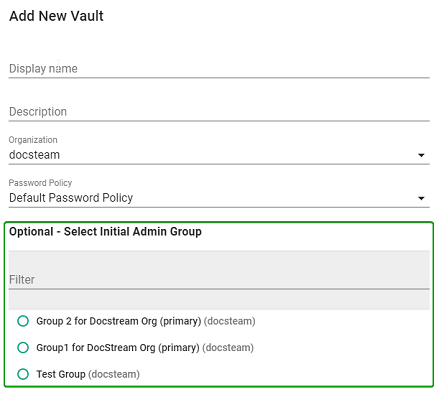439x410 pixels.
Task: Focus the Description text field
Action: point(219,112)
